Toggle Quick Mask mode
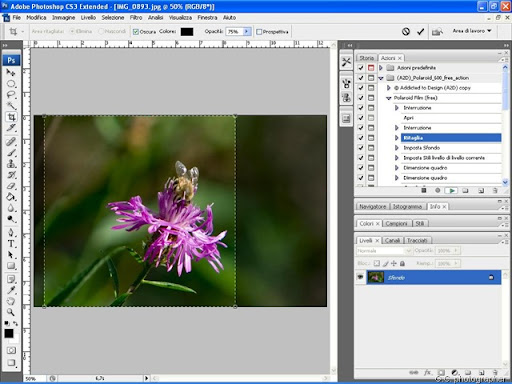Image resolution: width=512 pixels, height=384 pixels. point(11,350)
